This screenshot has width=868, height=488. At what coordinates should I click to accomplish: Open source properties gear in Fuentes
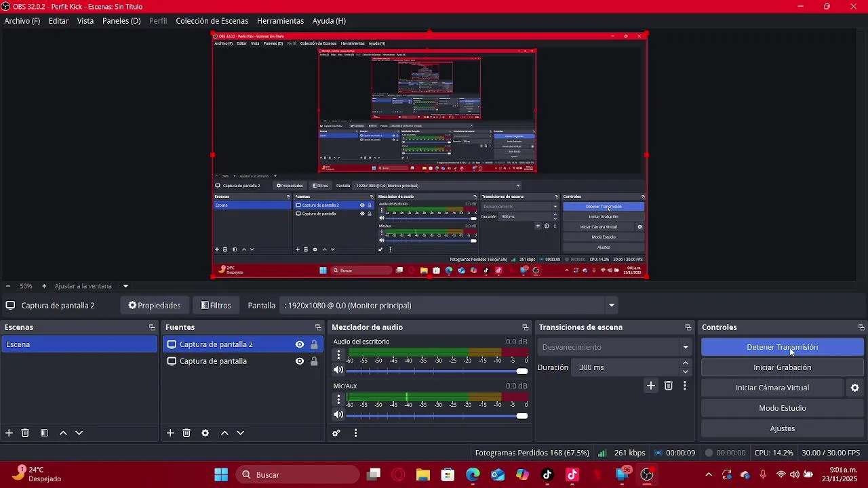(205, 433)
